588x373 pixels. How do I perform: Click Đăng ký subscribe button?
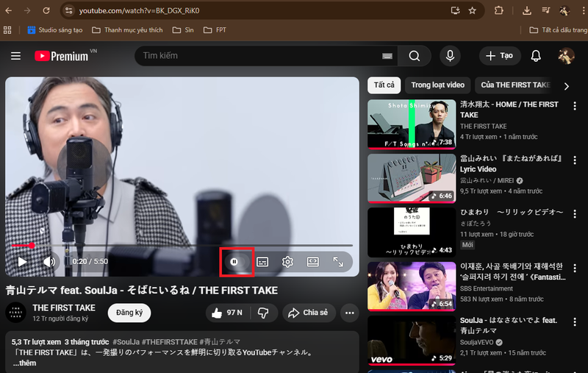(x=129, y=313)
